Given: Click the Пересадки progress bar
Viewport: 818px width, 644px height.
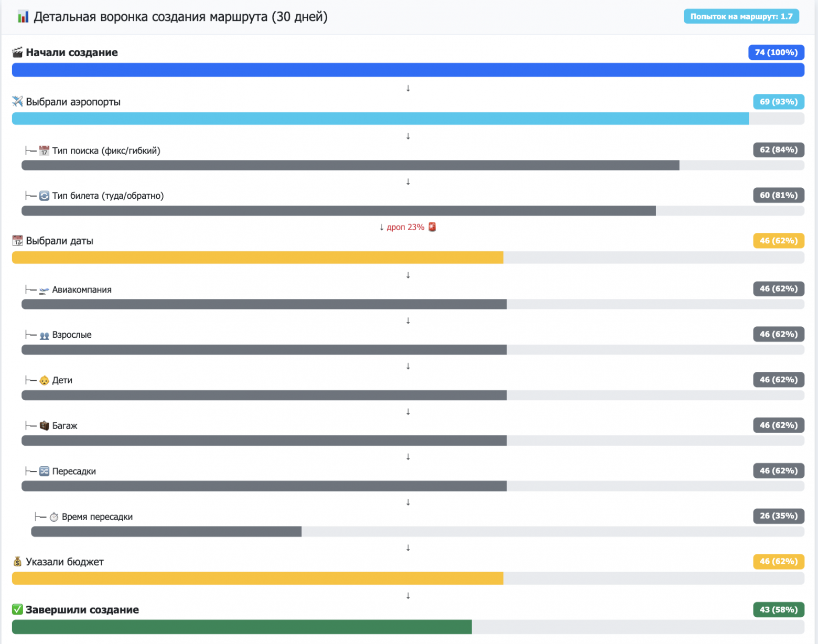Looking at the screenshot, I should click(413, 486).
